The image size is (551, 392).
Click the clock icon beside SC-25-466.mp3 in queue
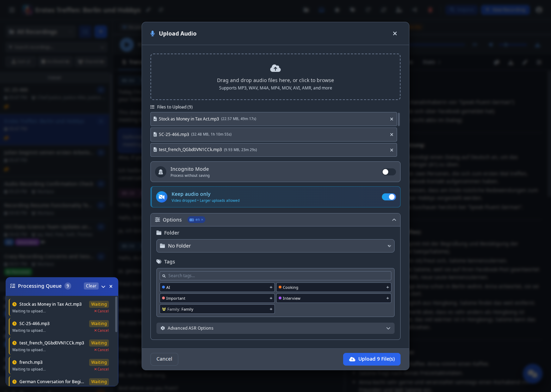14,324
